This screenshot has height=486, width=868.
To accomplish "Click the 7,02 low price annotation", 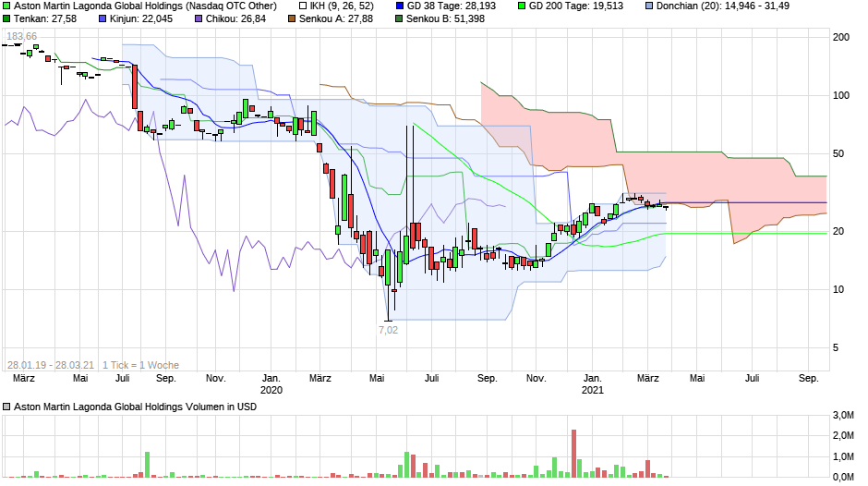I will click(388, 330).
